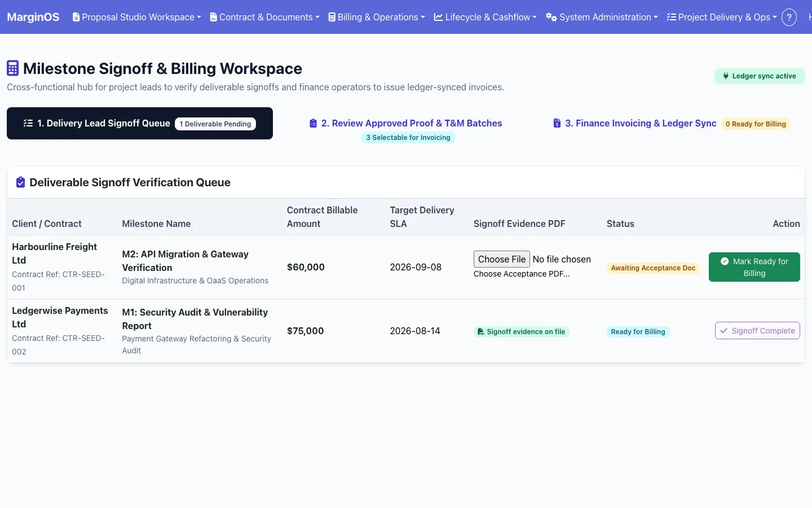
Task: Click the checkmark icon in Mark Ready button
Action: coord(725,261)
